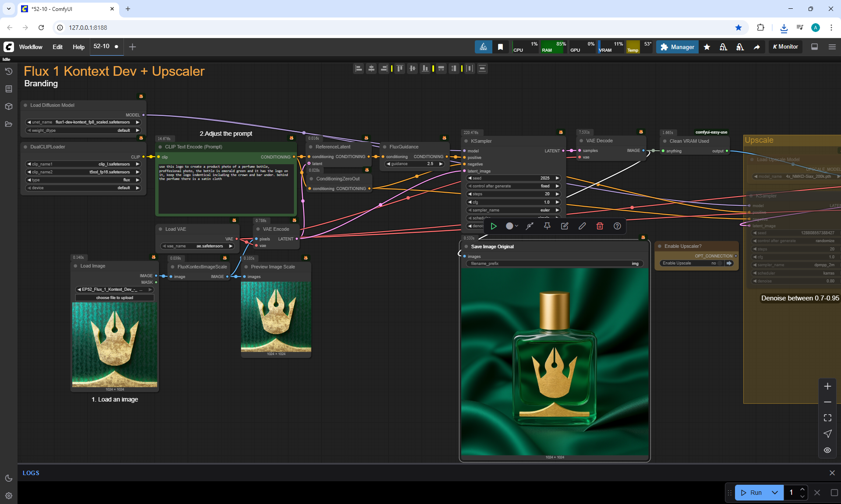The image size is (841, 504).
Task: Pin the selected node using pin icon
Action: (547, 226)
